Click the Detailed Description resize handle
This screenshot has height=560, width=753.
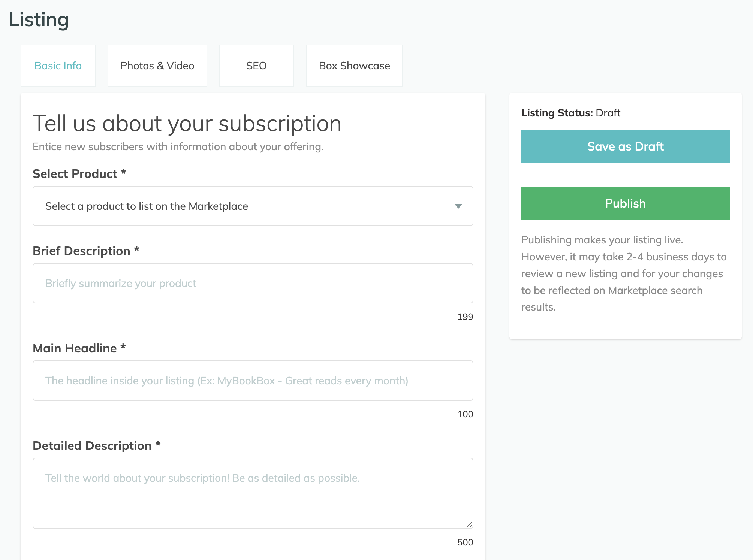(x=469, y=525)
